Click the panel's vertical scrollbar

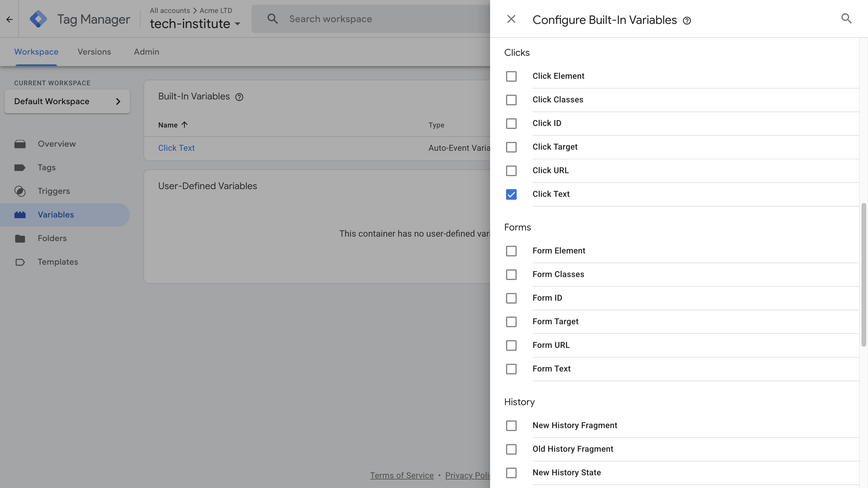(863, 274)
